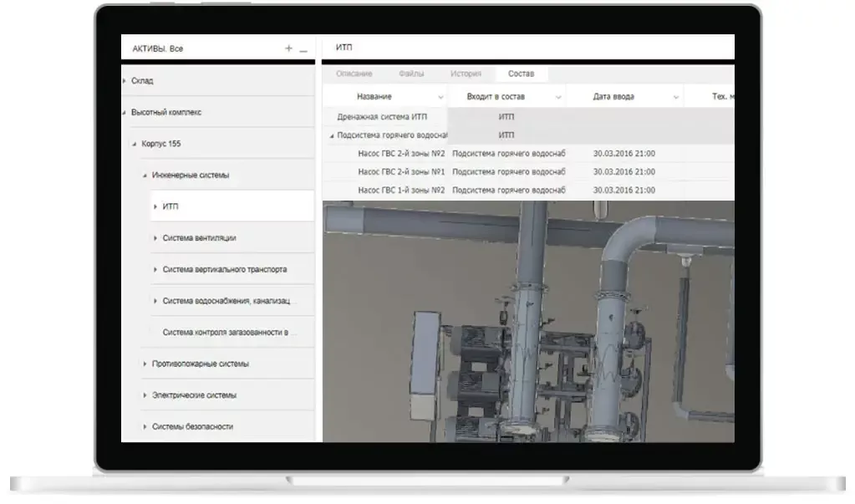Viewport: 855px width, 504px height.
Task: Expand the Склад tree node
Action: pyautogui.click(x=125, y=81)
